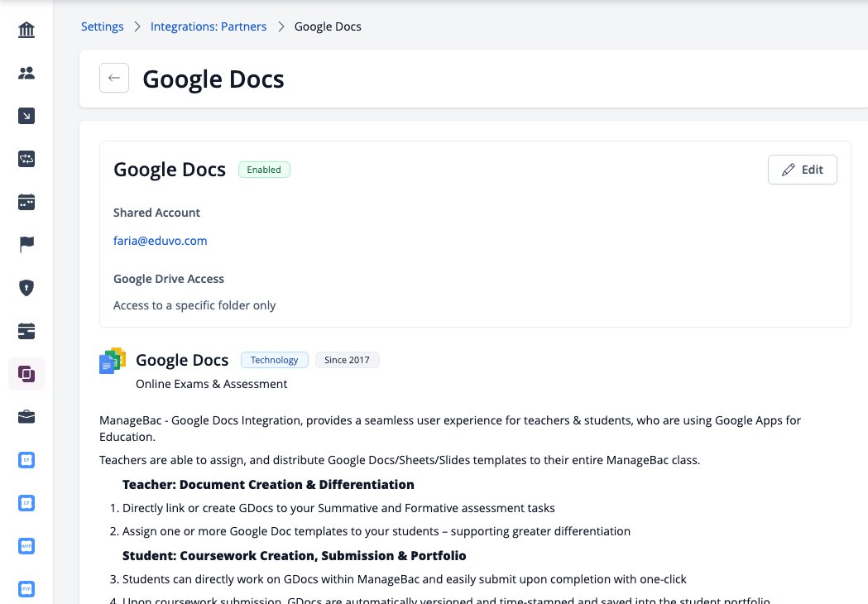Open the card/billing sidebar icon
Image resolution: width=868 pixels, height=604 pixels.
tap(26, 331)
